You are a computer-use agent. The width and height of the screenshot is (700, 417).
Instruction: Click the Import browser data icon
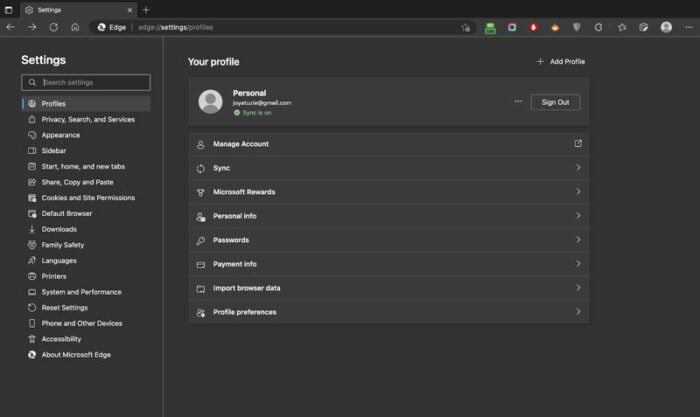200,289
